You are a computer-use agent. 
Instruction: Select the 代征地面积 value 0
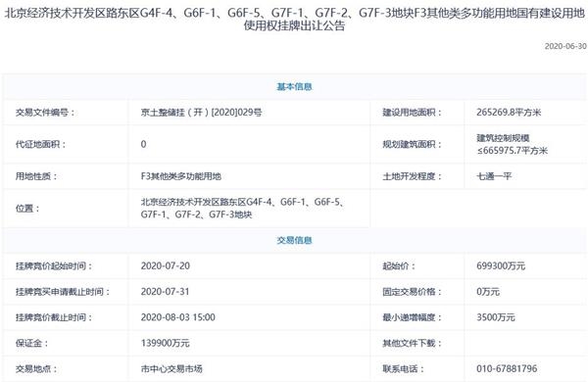click(143, 144)
